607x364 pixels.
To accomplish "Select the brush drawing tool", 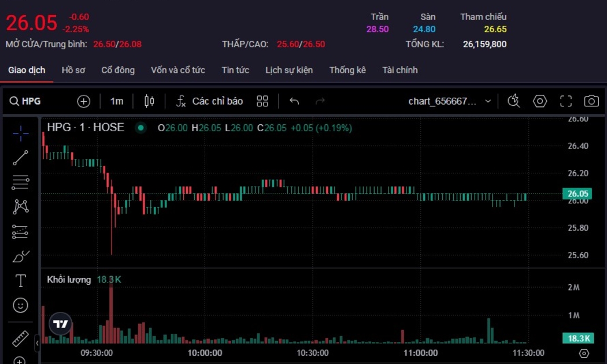I will pos(20,256).
